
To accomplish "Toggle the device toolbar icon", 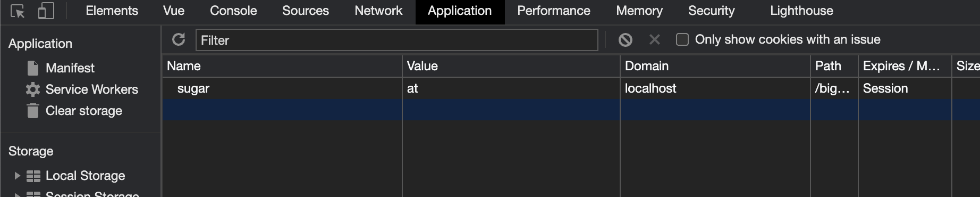I will pos(46,11).
